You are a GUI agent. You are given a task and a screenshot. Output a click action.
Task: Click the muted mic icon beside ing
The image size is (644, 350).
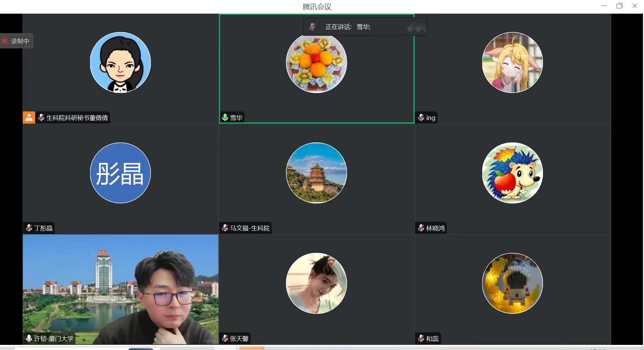click(x=421, y=118)
